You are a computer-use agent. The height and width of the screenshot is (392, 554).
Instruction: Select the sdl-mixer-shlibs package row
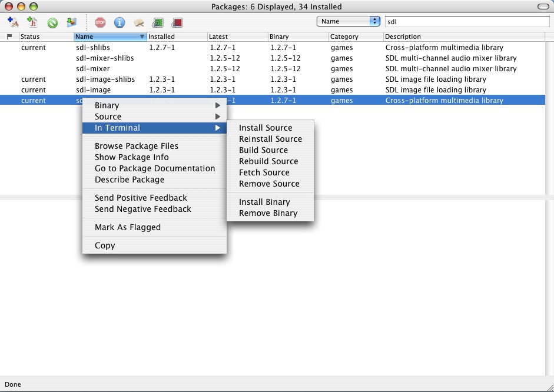273,58
